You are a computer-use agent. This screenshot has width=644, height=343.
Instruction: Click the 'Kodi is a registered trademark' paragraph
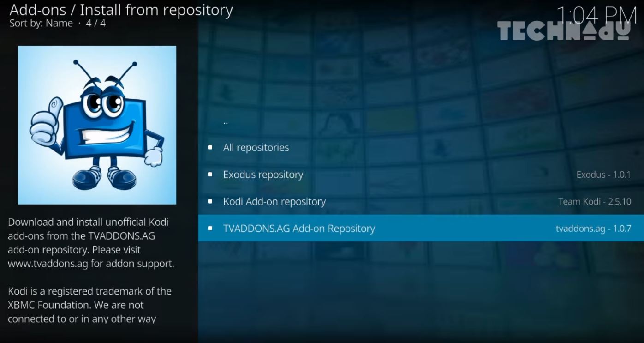pos(89,305)
